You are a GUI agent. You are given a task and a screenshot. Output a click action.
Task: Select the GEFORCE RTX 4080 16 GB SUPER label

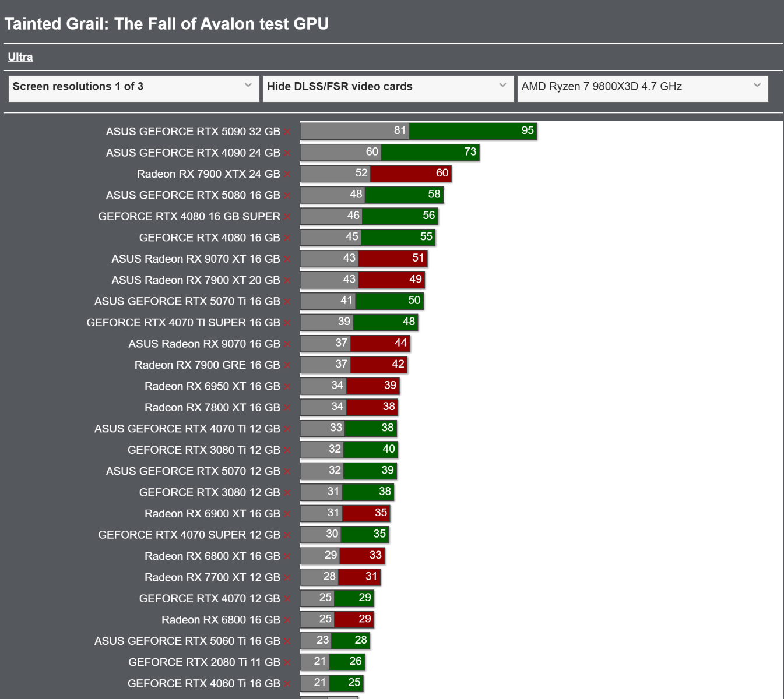point(189,217)
